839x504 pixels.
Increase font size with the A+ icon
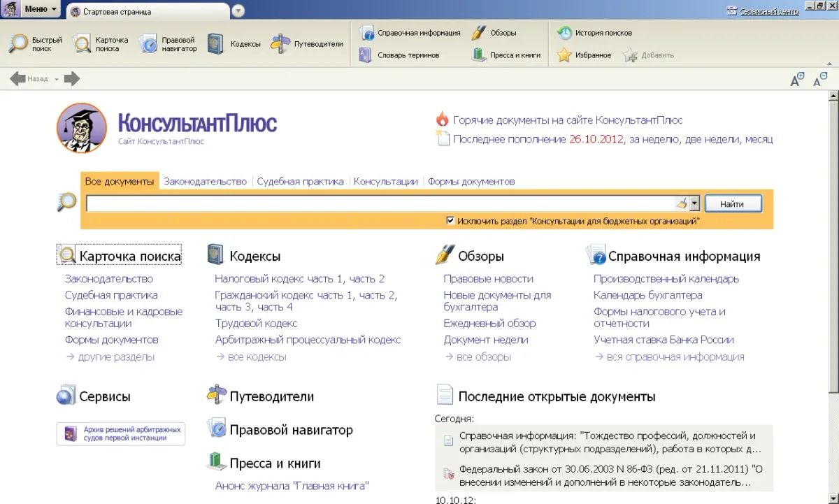pos(796,78)
